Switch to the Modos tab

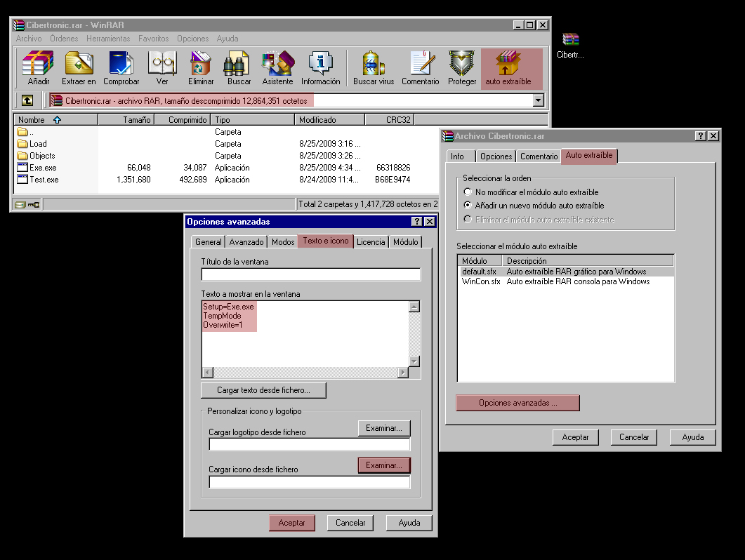click(x=283, y=242)
